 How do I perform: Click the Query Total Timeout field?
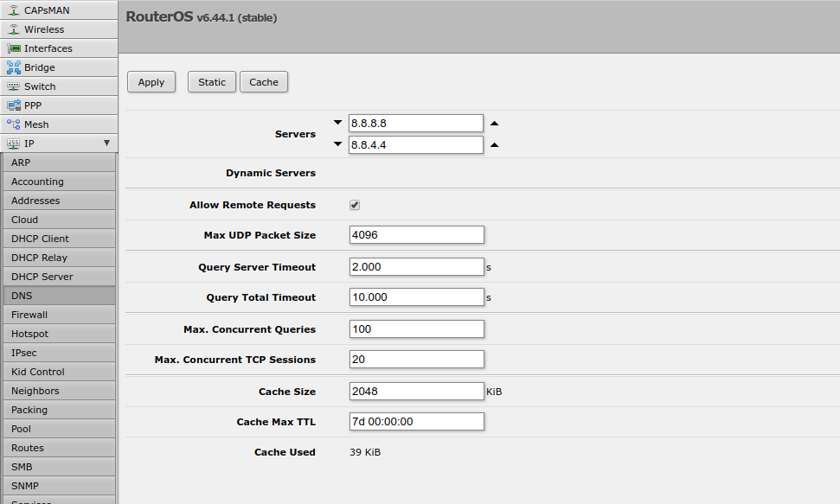coord(417,297)
